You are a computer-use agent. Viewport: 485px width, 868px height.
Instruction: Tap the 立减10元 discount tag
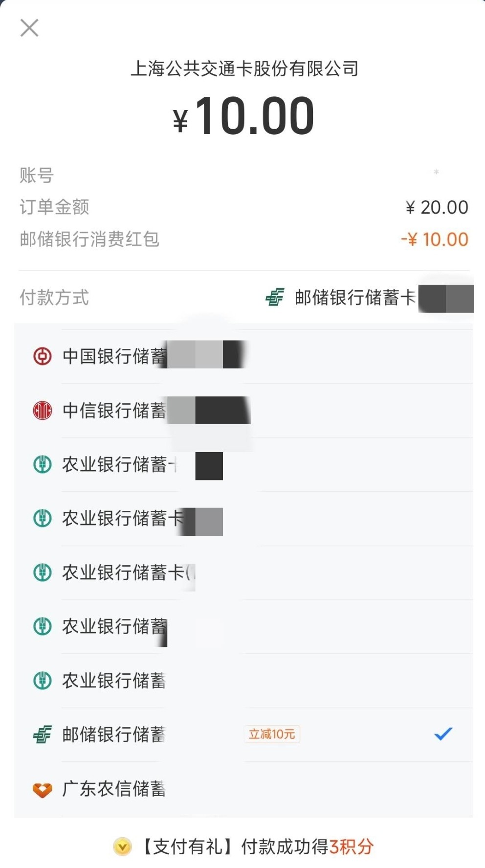(272, 734)
